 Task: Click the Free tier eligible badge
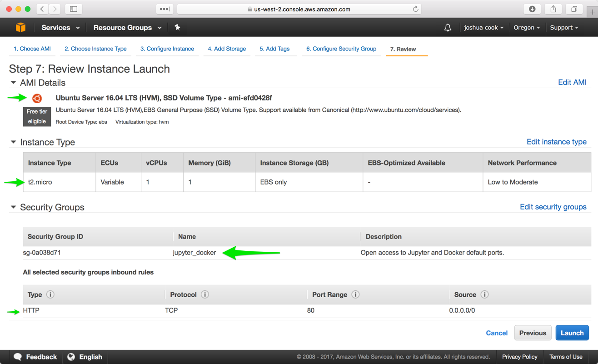click(37, 116)
